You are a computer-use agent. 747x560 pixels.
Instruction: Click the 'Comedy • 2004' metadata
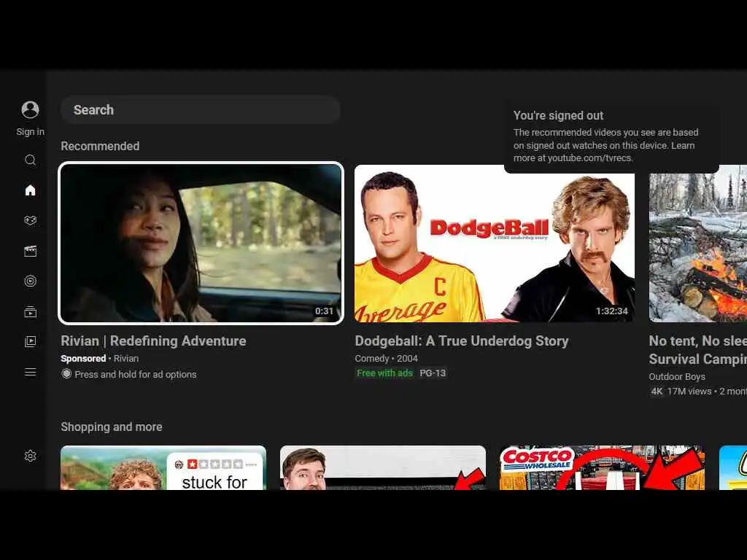coord(387,359)
